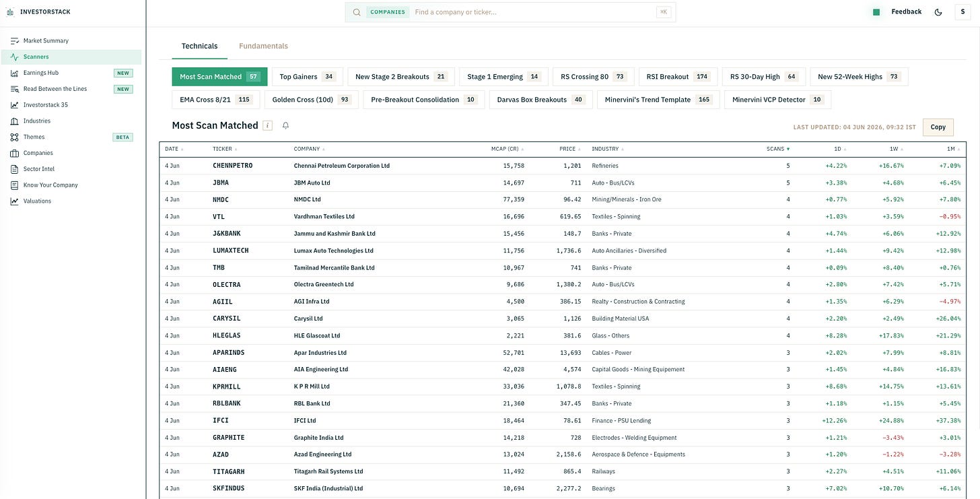The image size is (980, 499).
Task: Select the RSI Breakout scanner
Action: [x=678, y=77]
